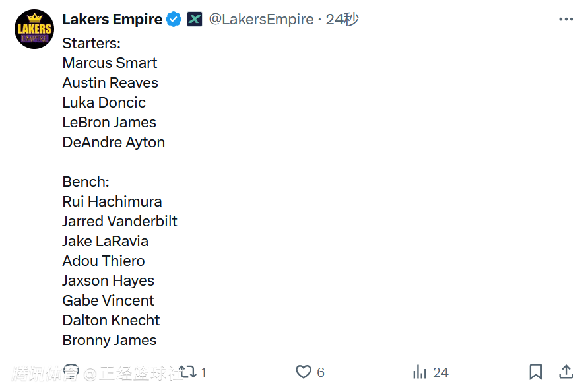588x392 pixels.
Task: Click the like count number 6
Action: [321, 373]
